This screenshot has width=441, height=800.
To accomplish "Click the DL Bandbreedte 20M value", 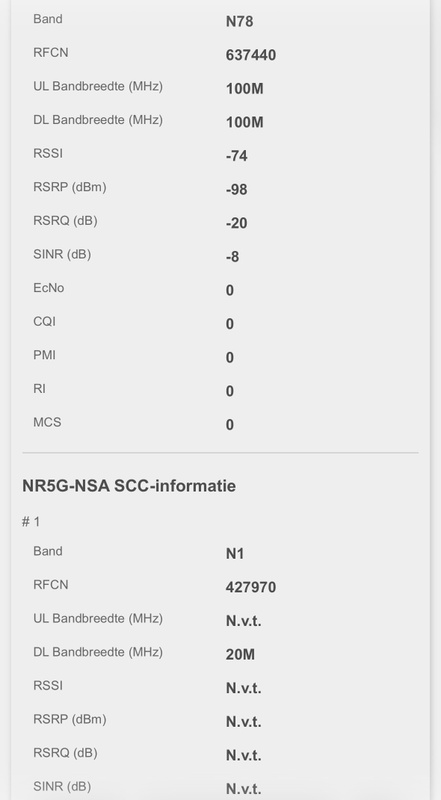I will coord(240,655).
